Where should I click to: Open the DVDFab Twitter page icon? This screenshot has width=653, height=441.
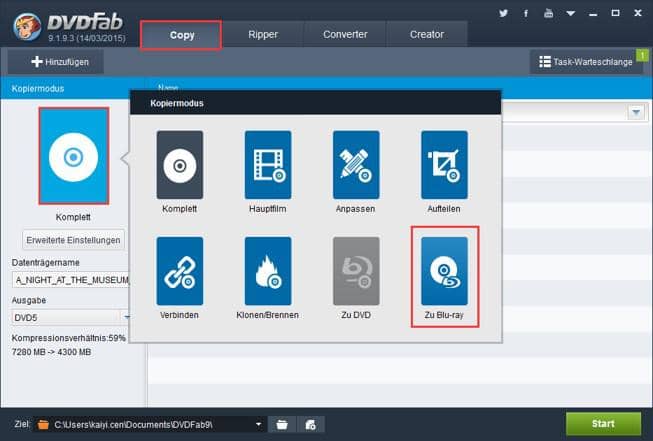[x=503, y=13]
